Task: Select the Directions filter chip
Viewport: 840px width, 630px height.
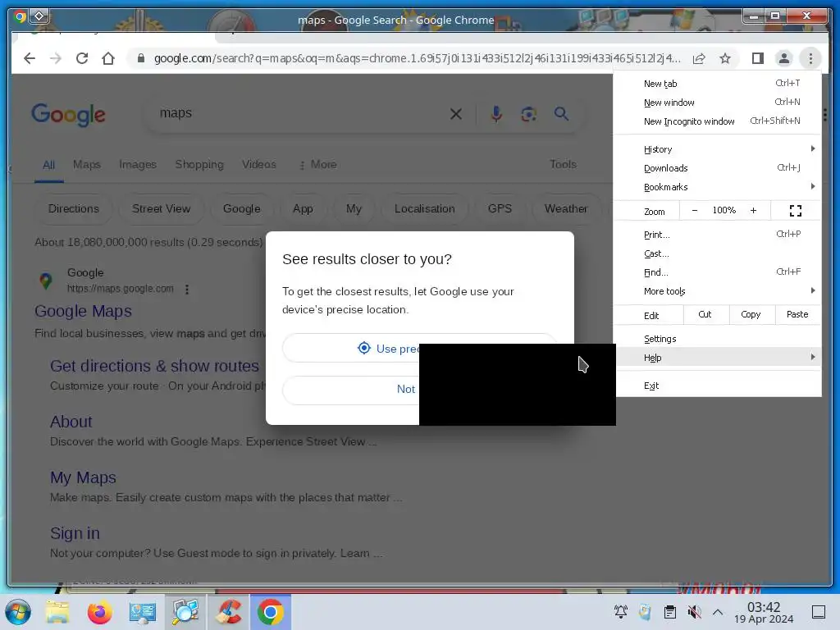Action: coord(73,209)
